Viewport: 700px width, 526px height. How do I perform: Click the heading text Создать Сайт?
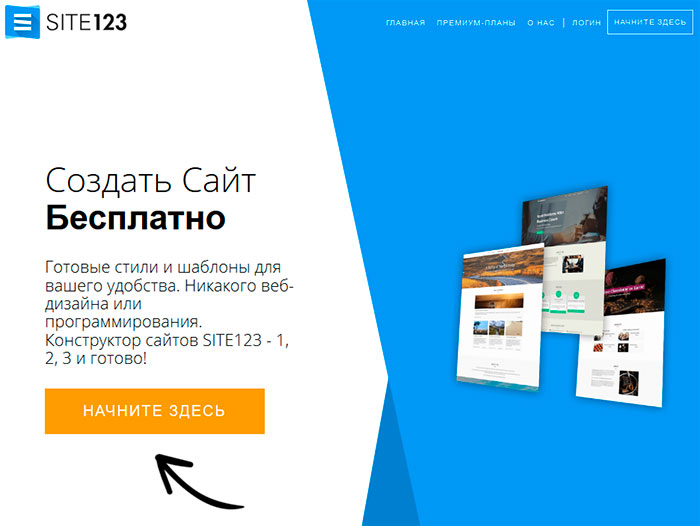tap(151, 180)
